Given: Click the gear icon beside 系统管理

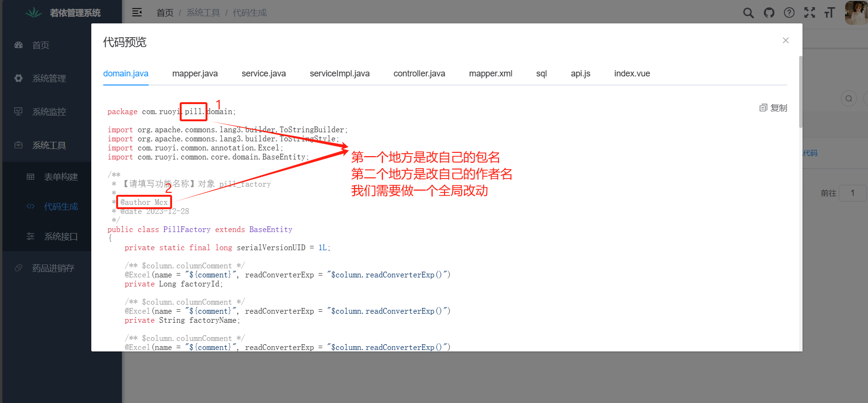Looking at the screenshot, I should click(x=19, y=78).
